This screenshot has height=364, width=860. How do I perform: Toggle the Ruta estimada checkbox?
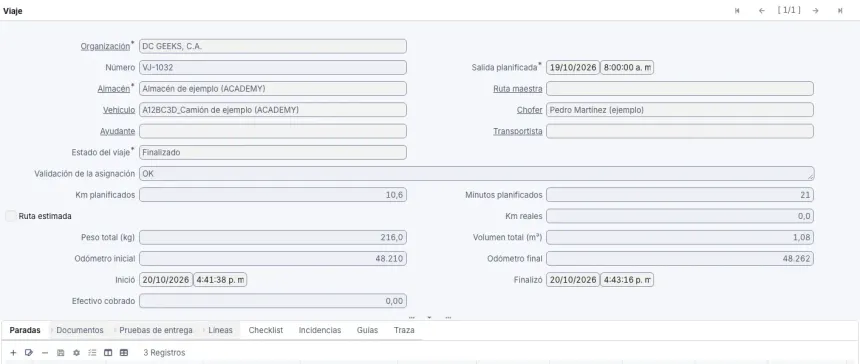pos(10,216)
